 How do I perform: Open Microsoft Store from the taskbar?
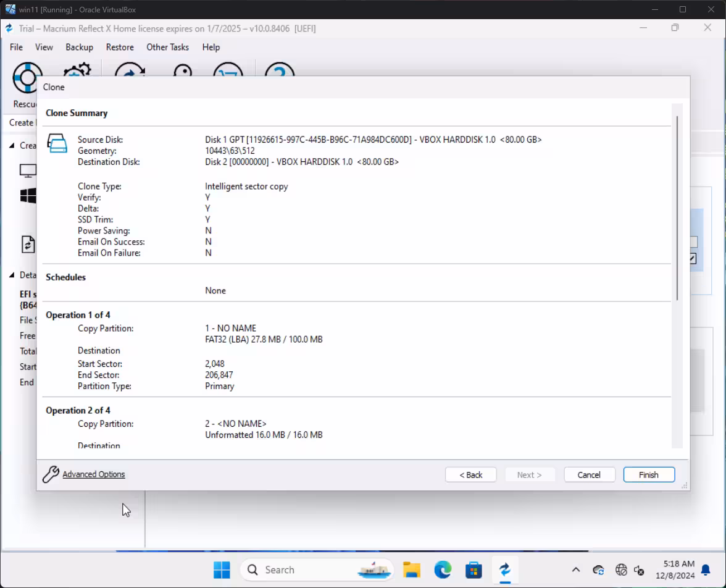click(474, 570)
